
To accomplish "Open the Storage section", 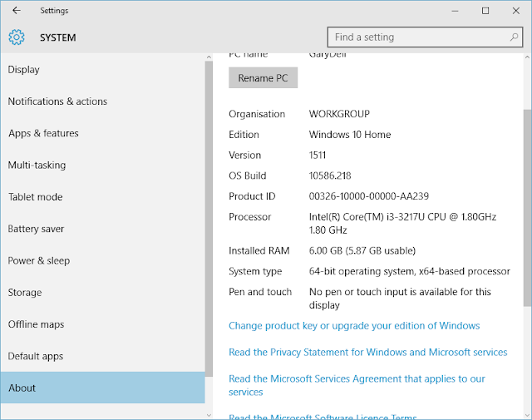I will pyautogui.click(x=25, y=293).
